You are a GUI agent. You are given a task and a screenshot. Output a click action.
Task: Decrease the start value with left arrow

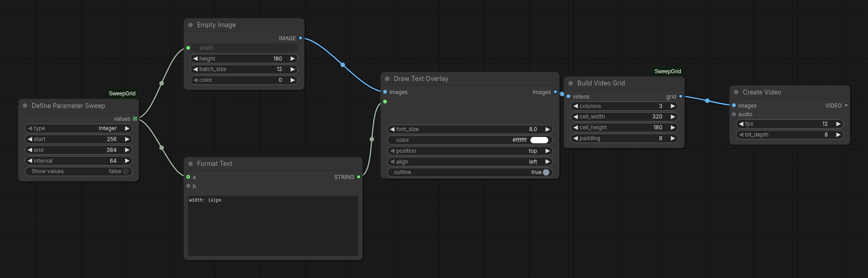pyautogui.click(x=30, y=139)
